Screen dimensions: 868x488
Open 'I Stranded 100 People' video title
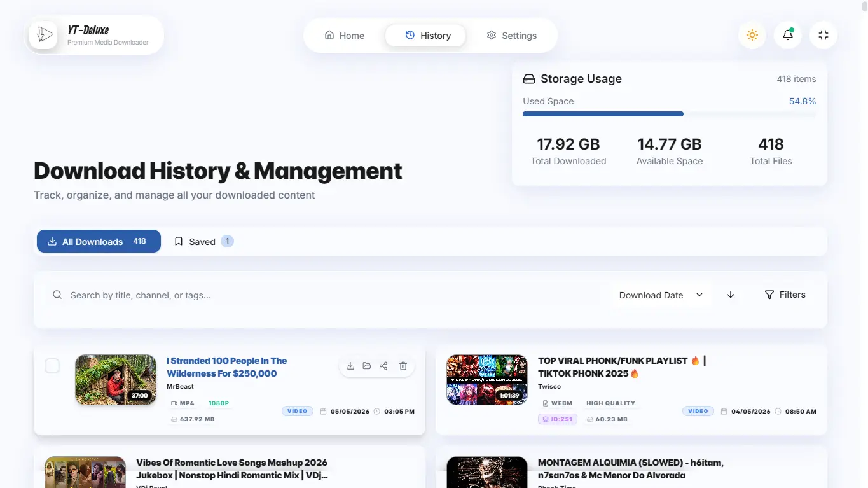(x=227, y=367)
